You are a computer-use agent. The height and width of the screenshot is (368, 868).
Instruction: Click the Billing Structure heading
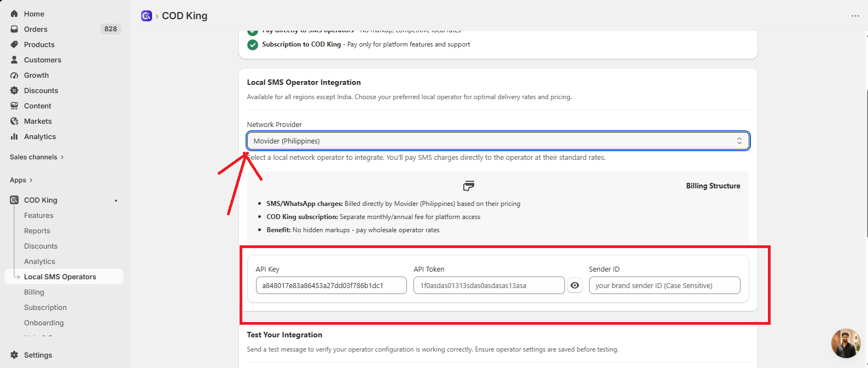(713, 186)
